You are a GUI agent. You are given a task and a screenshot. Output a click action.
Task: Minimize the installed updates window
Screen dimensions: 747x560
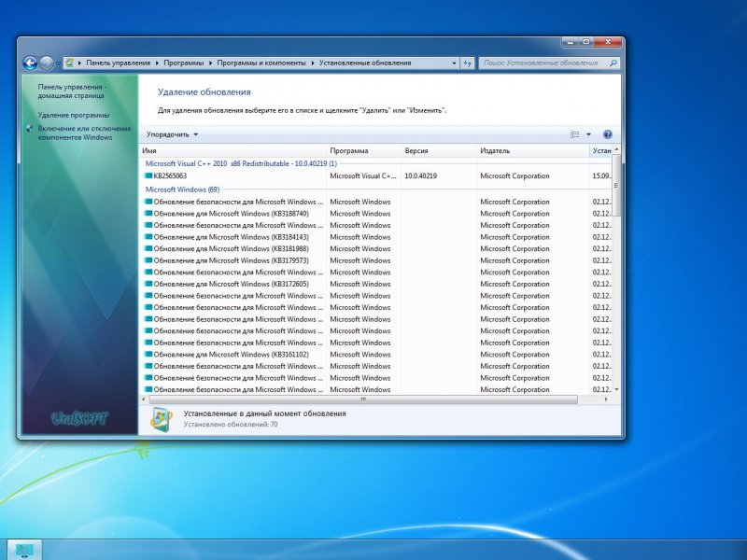point(570,42)
